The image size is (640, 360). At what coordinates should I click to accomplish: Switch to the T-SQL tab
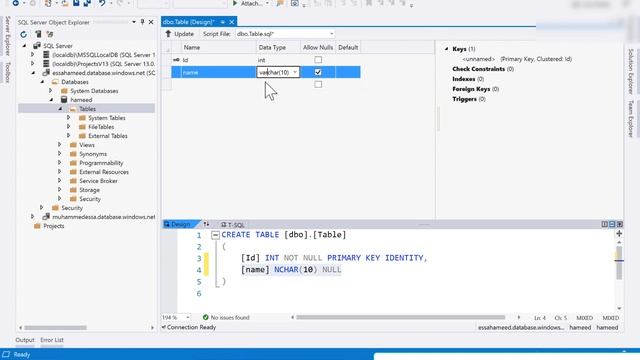(x=232, y=224)
